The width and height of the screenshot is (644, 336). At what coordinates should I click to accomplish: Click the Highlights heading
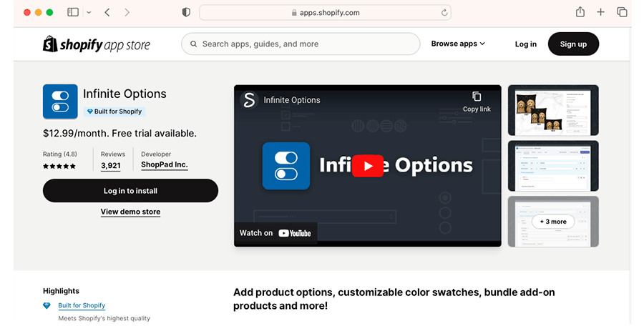(x=62, y=291)
